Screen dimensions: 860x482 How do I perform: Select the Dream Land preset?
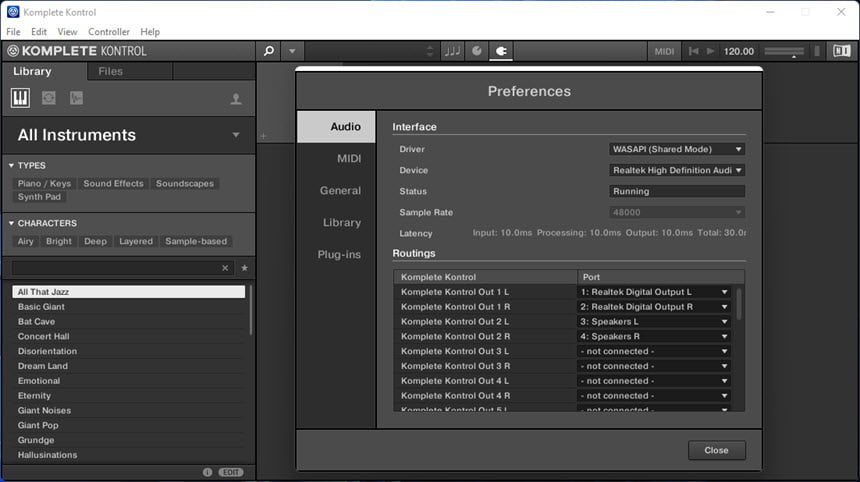coord(128,366)
